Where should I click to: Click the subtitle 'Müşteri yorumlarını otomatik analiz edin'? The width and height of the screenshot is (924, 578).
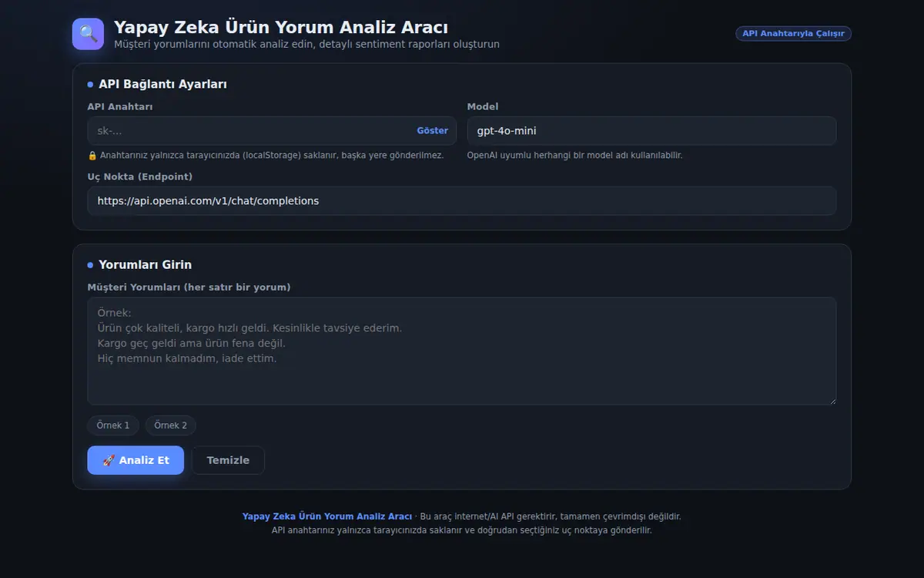[x=306, y=45]
